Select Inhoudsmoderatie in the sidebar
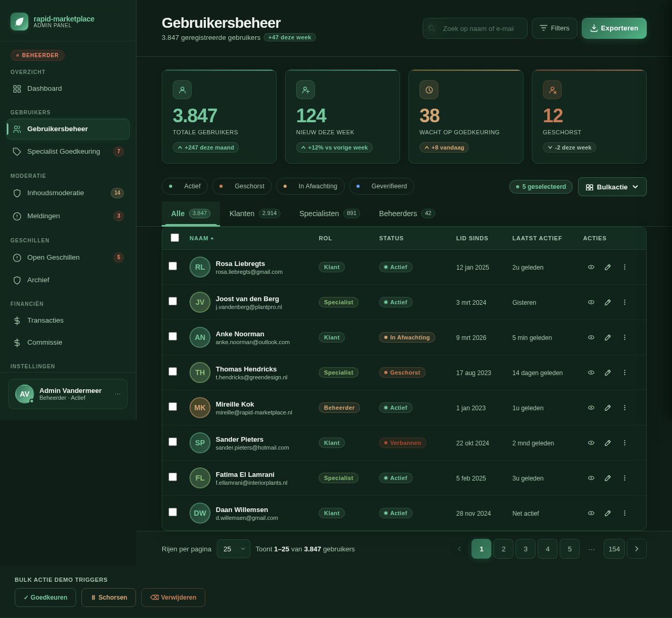Viewport: 672px width, 618px height. tap(56, 193)
